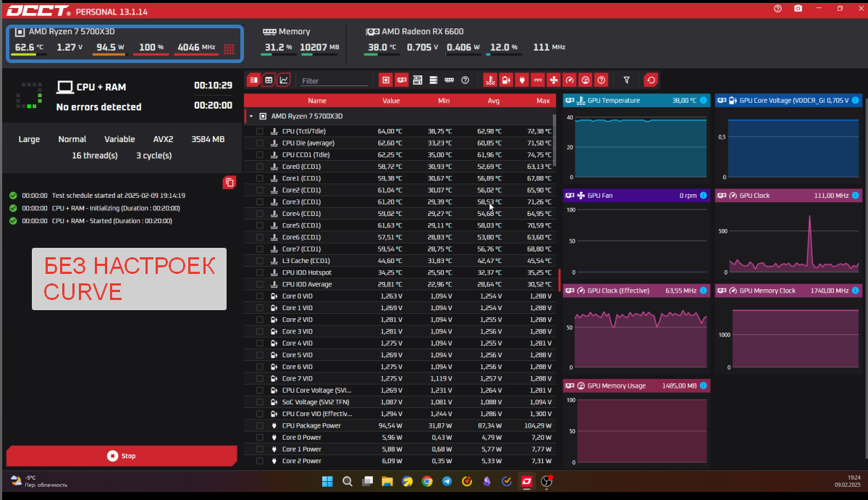This screenshot has width=868, height=500.
Task: Check the Core0 (CCD1) row checkbox
Action: pos(259,166)
